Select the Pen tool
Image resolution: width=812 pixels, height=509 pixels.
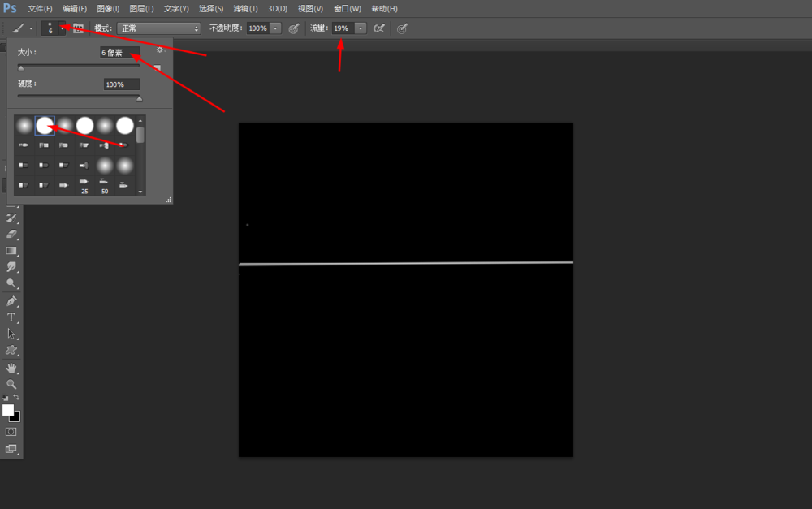click(11, 301)
